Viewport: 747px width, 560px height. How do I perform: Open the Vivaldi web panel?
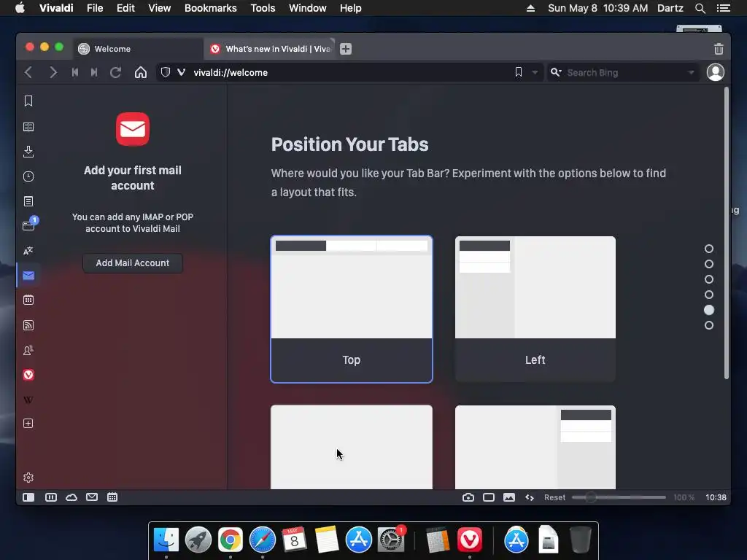[28, 375]
